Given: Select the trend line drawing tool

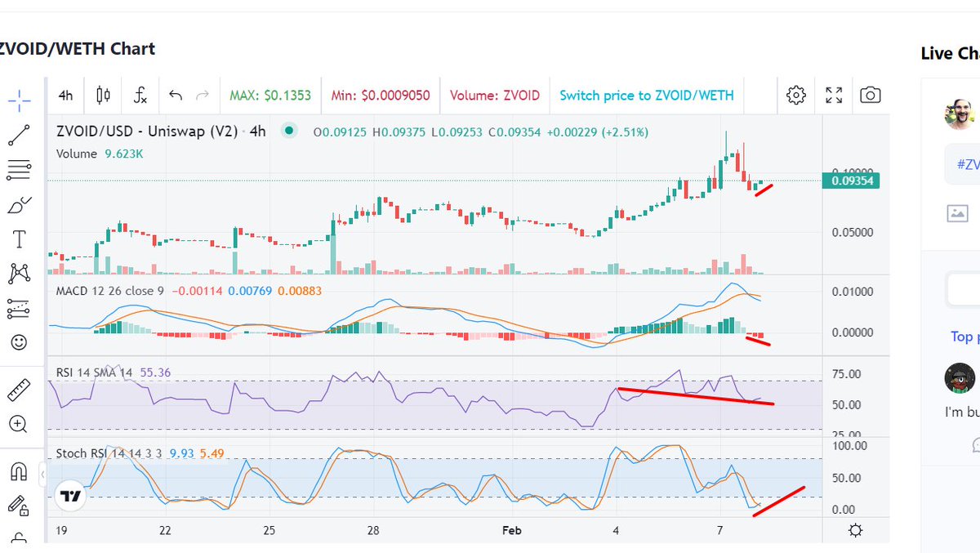Looking at the screenshot, I should pos(20,136).
